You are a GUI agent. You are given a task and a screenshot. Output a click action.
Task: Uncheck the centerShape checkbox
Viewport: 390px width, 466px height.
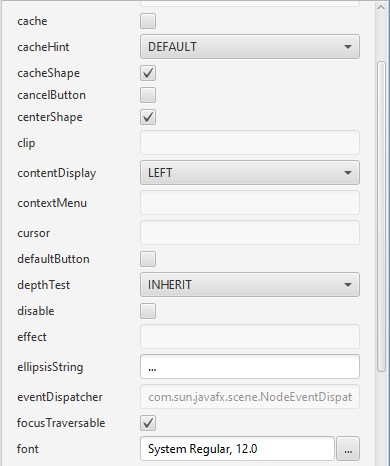pyautogui.click(x=148, y=117)
